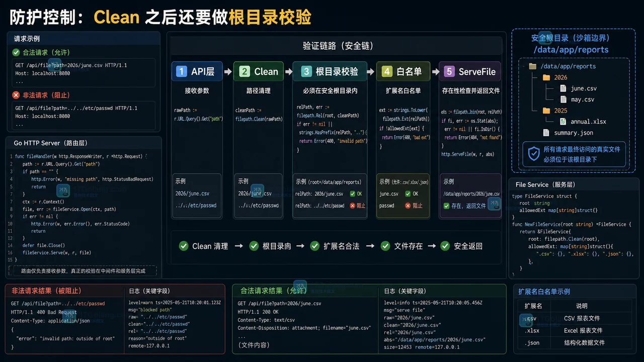644x362 pixels.
Task: Select the june.csv file icon in directory tree
Action: (x=563, y=88)
